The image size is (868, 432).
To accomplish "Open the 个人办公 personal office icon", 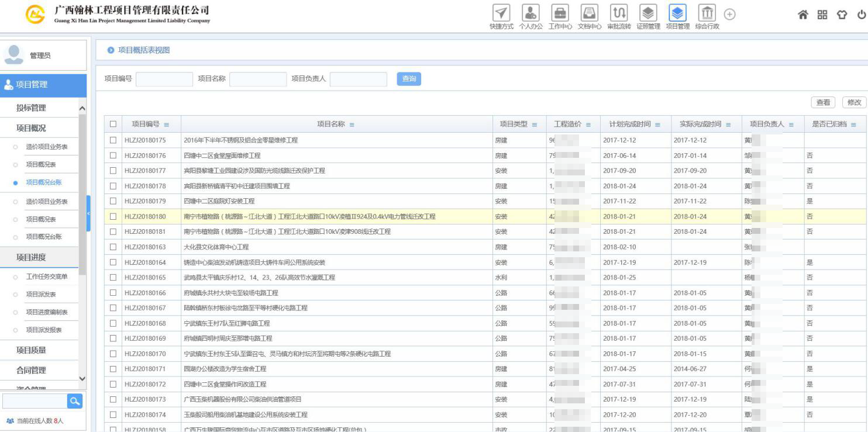I will (x=531, y=13).
